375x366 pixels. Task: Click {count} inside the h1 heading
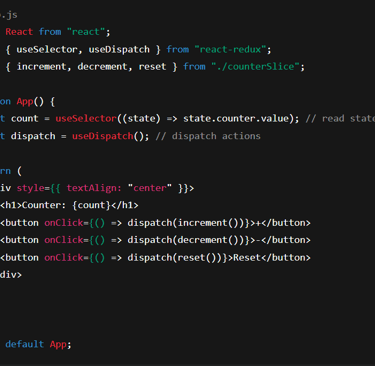(x=91, y=205)
